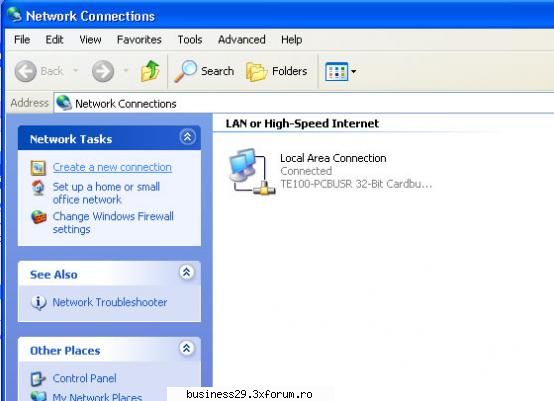554x401 pixels.
Task: Open the Advanced menu
Action: 242,40
